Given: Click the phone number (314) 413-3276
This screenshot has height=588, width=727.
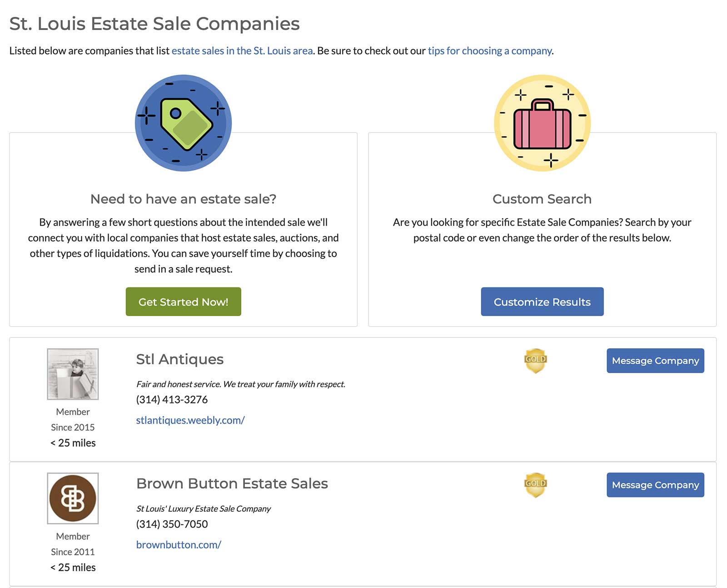Looking at the screenshot, I should [171, 400].
